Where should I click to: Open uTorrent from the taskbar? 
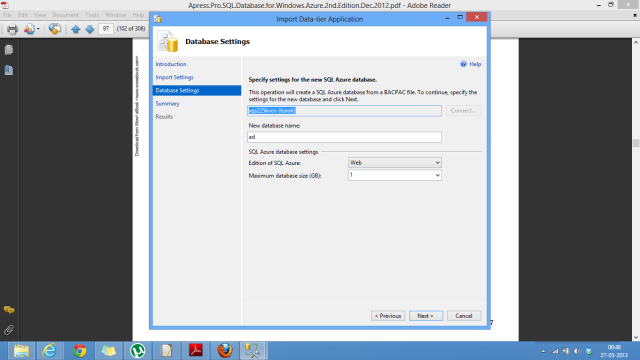(138, 351)
